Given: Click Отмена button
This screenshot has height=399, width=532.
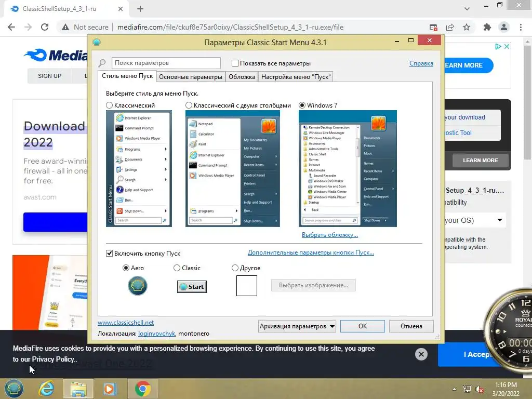Looking at the screenshot, I should (x=411, y=326).
